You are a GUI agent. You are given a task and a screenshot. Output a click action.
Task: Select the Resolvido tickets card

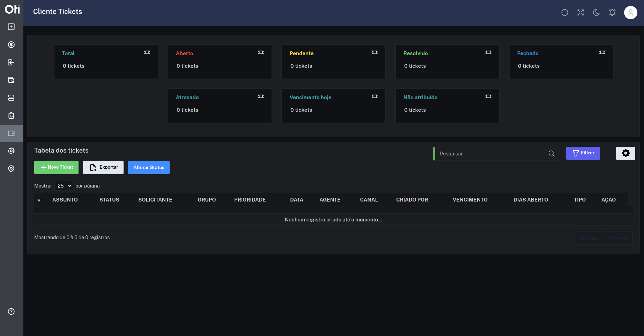coord(447,62)
